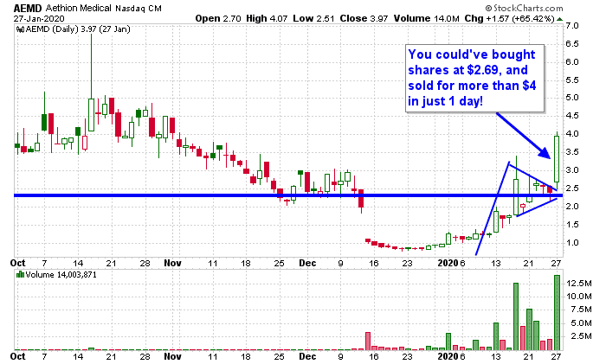
Task: Click the Nov label on the price chart axis
Action: coord(172,263)
